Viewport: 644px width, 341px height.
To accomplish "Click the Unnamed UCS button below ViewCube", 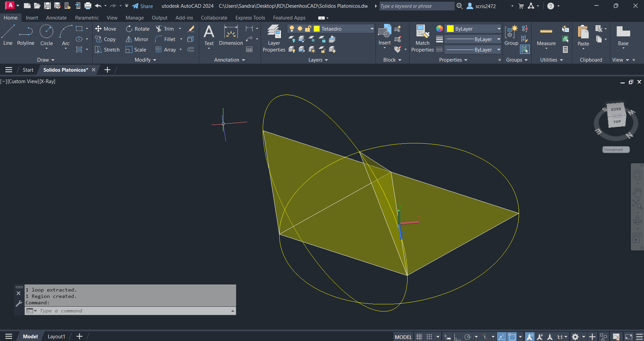I will tap(616, 149).
